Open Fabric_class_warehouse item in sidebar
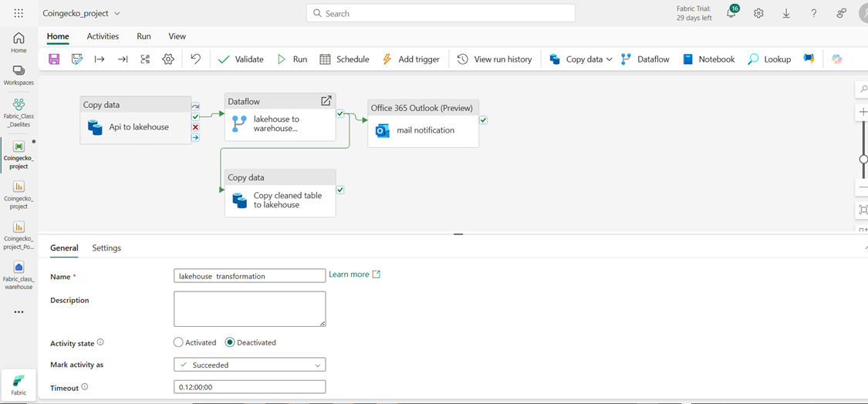The image size is (868, 404). pos(19,276)
